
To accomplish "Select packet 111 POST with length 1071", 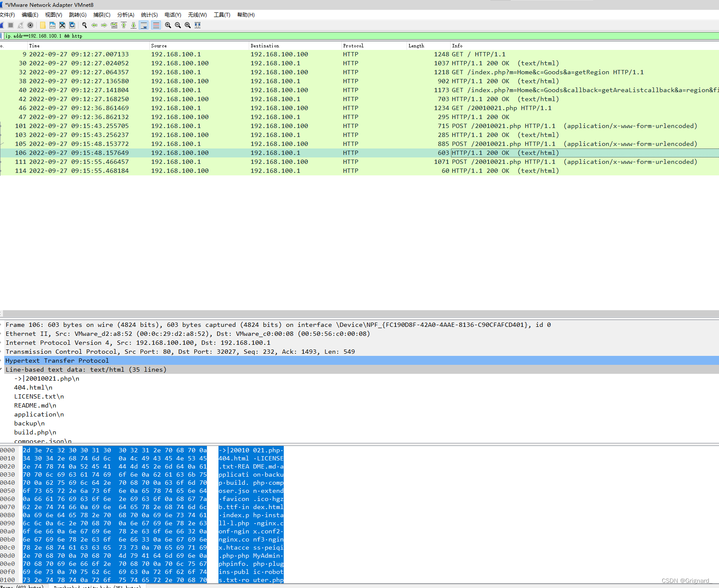I will point(359,162).
